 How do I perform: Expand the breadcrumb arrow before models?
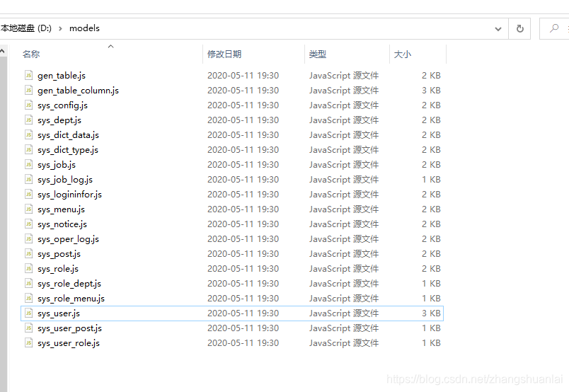60,28
